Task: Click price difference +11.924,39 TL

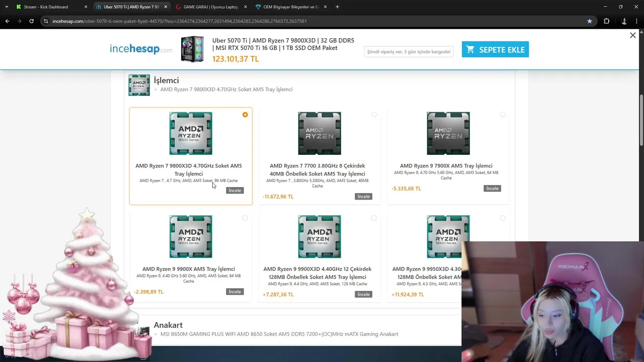Action: 408,295
